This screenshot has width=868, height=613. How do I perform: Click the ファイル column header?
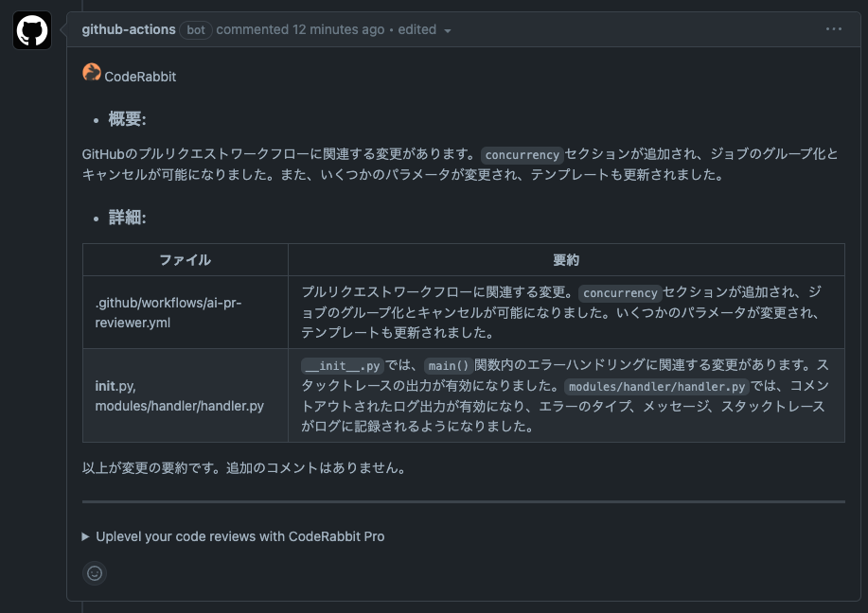(x=186, y=259)
